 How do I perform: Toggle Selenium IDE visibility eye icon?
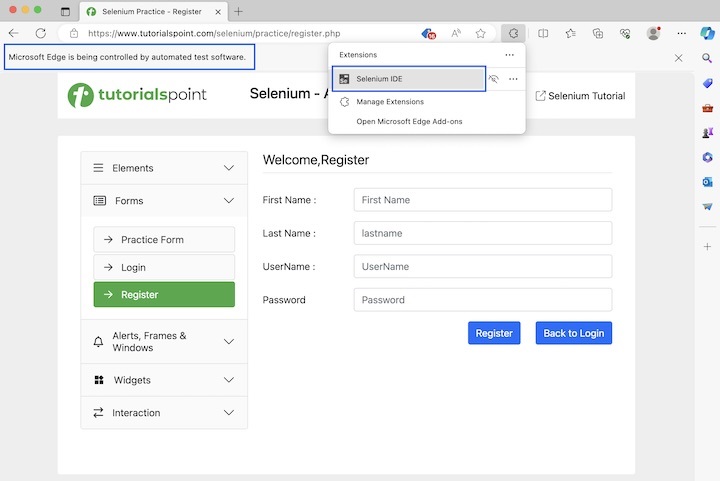click(493, 79)
